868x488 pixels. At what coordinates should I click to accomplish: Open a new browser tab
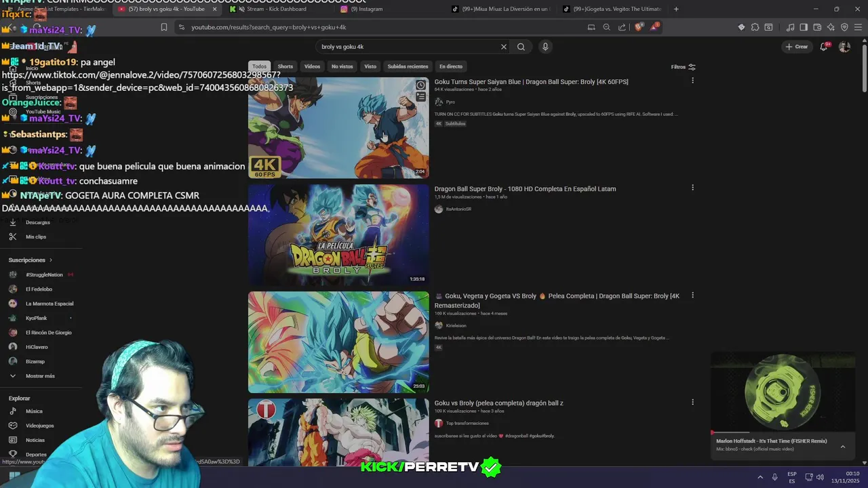click(676, 9)
